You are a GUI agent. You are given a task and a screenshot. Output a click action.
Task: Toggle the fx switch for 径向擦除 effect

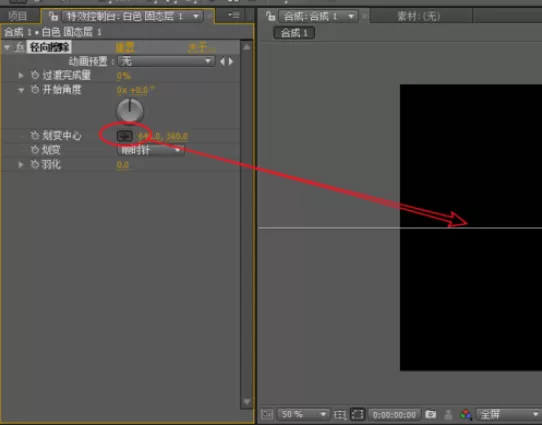pyautogui.click(x=20, y=47)
